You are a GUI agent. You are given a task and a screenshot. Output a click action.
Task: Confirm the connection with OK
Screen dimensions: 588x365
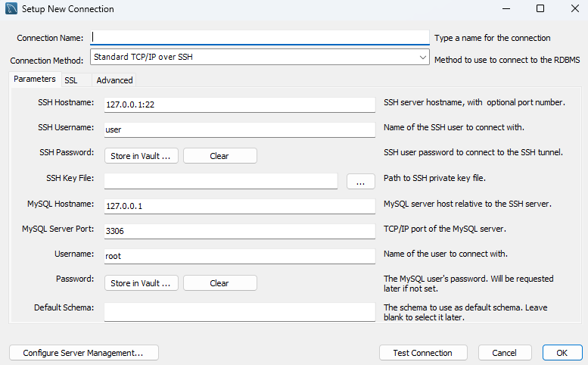click(x=562, y=353)
